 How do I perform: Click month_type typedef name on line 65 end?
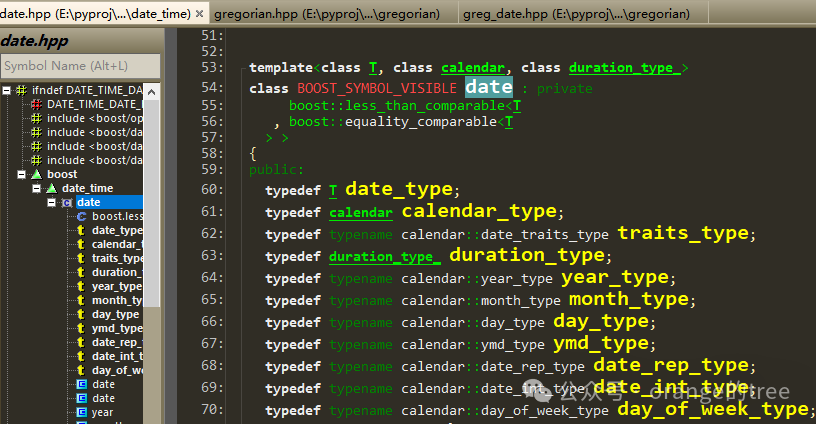tap(629, 299)
